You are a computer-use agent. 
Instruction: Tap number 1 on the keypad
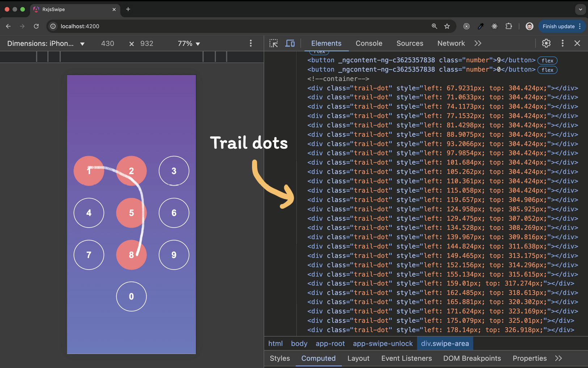click(89, 171)
